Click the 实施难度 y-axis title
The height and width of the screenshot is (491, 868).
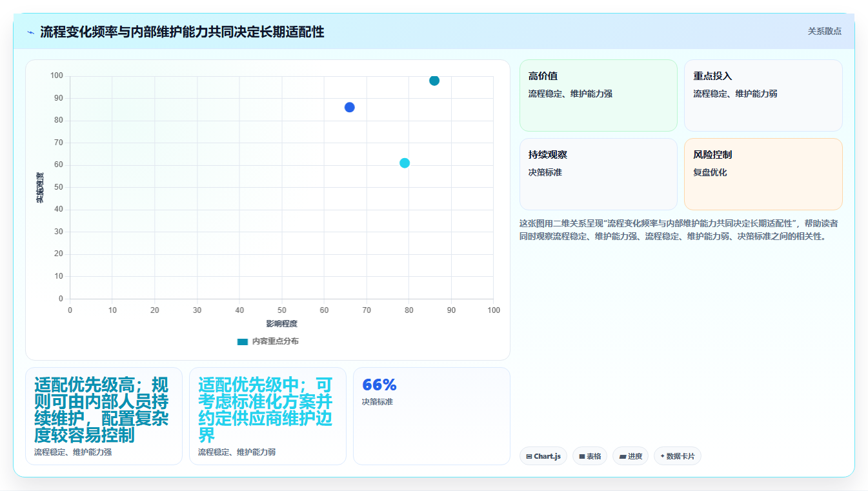(x=40, y=188)
